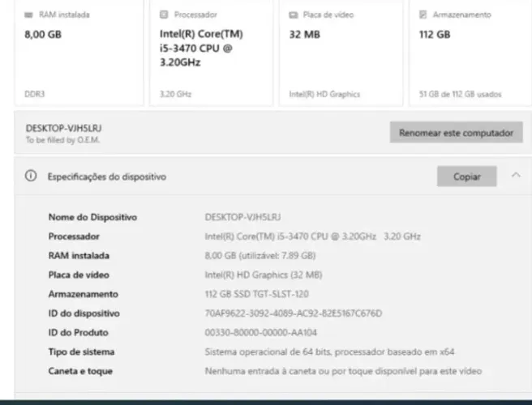This screenshot has height=405, width=532.
Task: Click the Processador card icon
Action: [x=164, y=15]
